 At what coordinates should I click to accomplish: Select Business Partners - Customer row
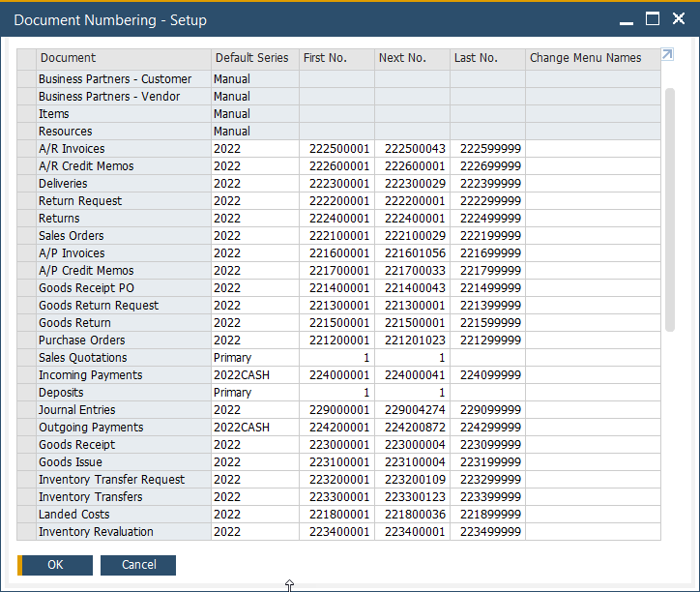point(114,79)
